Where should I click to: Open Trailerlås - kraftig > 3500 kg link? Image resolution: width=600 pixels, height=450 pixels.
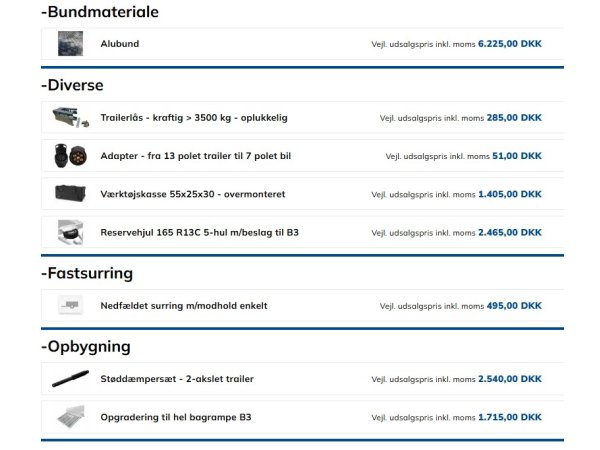(194, 117)
